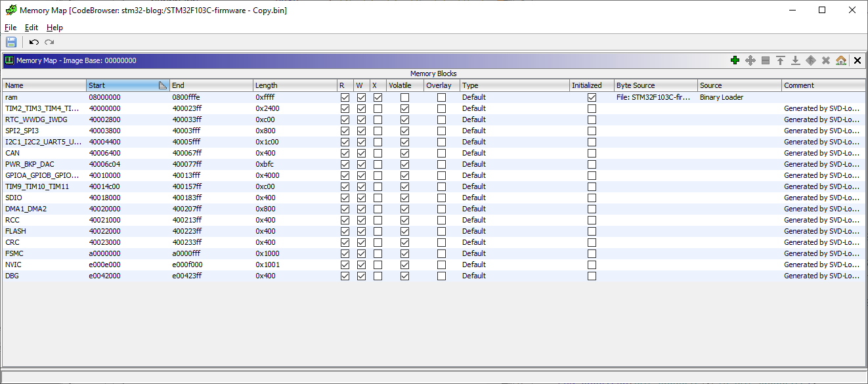Select the I2C1_I2C2_UART5 block name

click(x=45, y=142)
